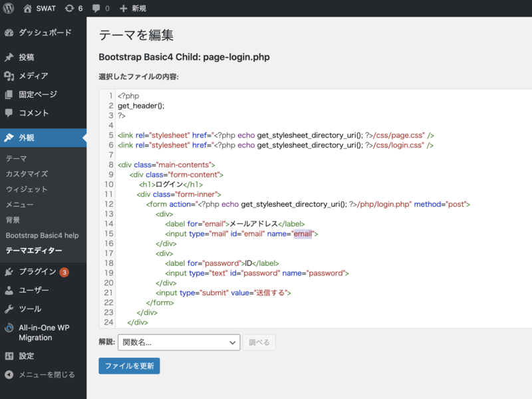
Task: Open the SWAT site home icon
Action: pyautogui.click(x=27, y=9)
